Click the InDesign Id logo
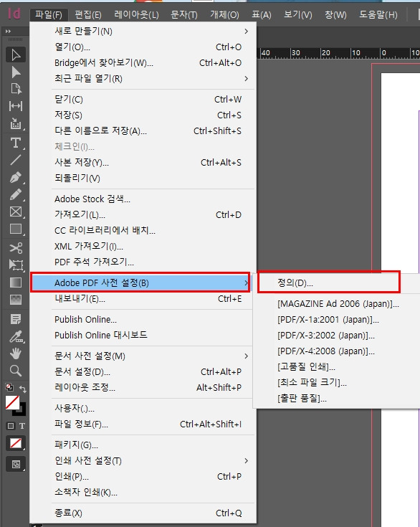 point(14,14)
